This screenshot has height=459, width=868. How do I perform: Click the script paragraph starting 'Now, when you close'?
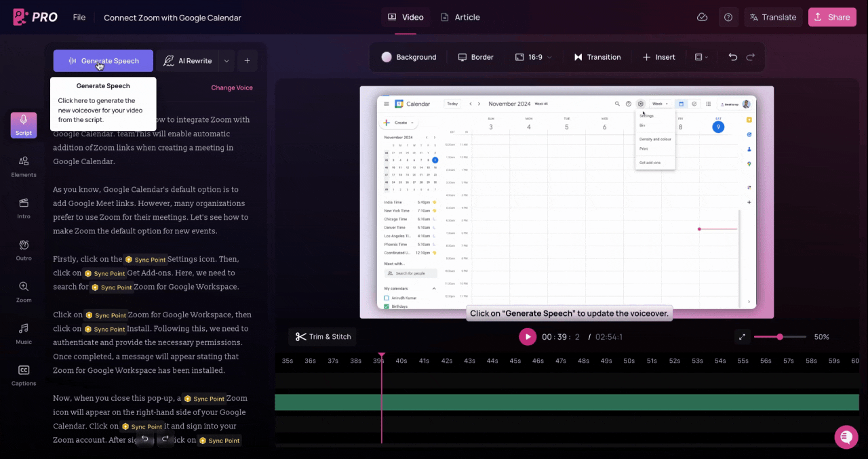(x=151, y=419)
